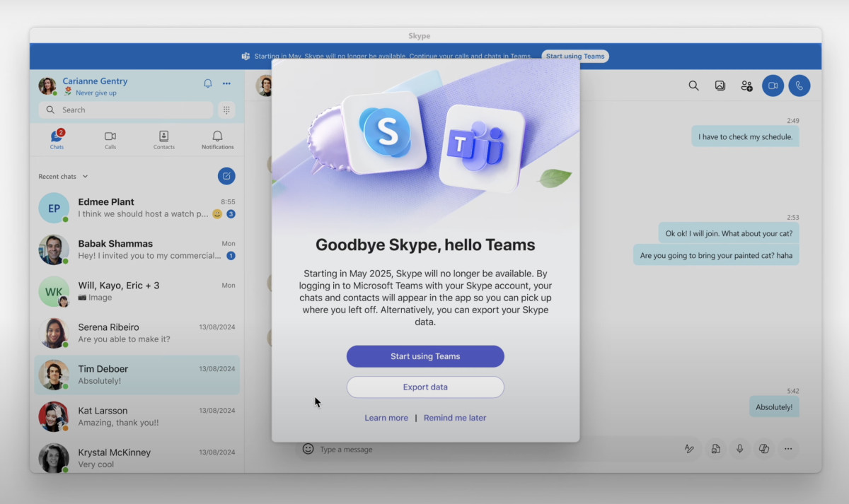
Task: Start a new chat with the compose icon
Action: [x=226, y=176]
